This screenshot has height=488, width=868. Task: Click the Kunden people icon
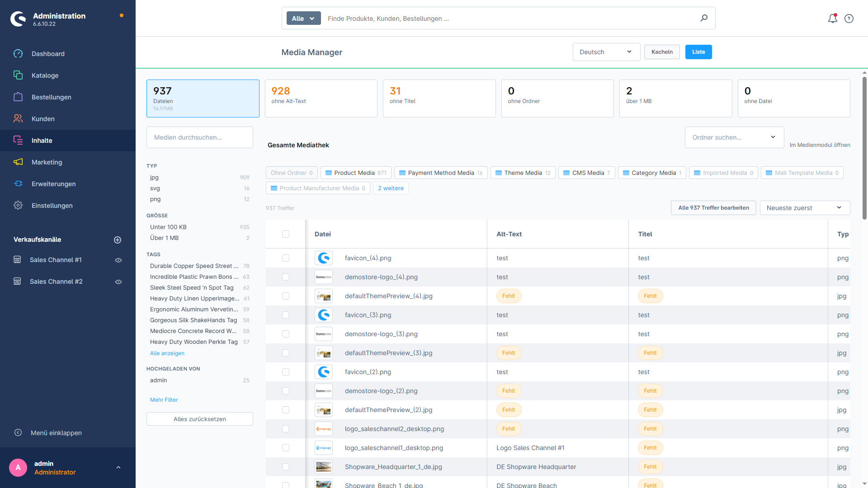18,119
